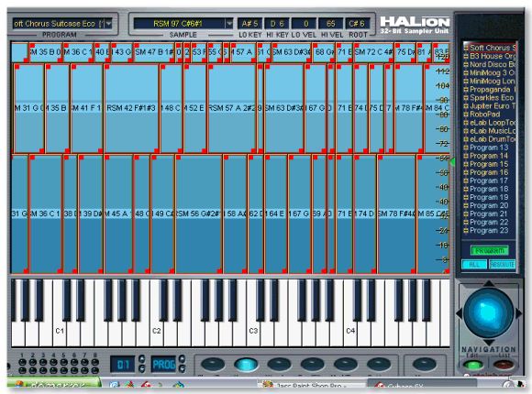This screenshot has width=532, height=394.
Task: Click the green PROGRAM button
Action: (489, 251)
